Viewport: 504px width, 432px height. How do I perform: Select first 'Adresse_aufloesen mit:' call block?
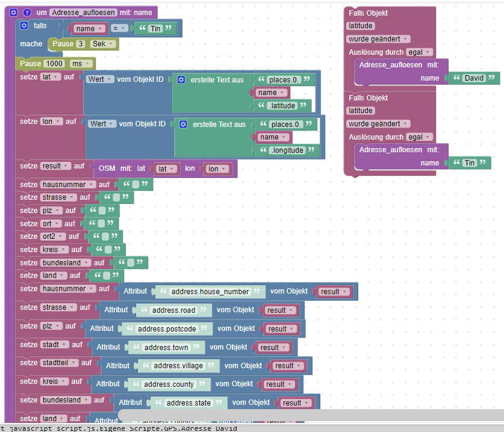tap(401, 72)
